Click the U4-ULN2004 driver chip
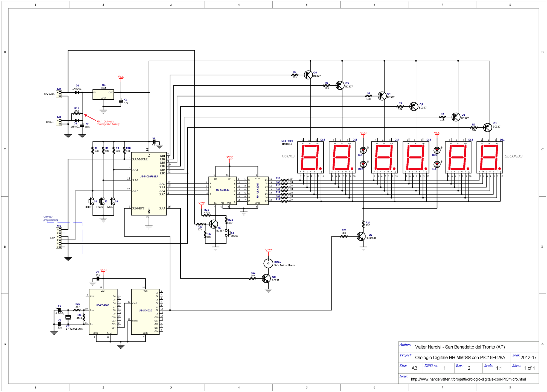This screenshot has height=392, width=547. 258,191
